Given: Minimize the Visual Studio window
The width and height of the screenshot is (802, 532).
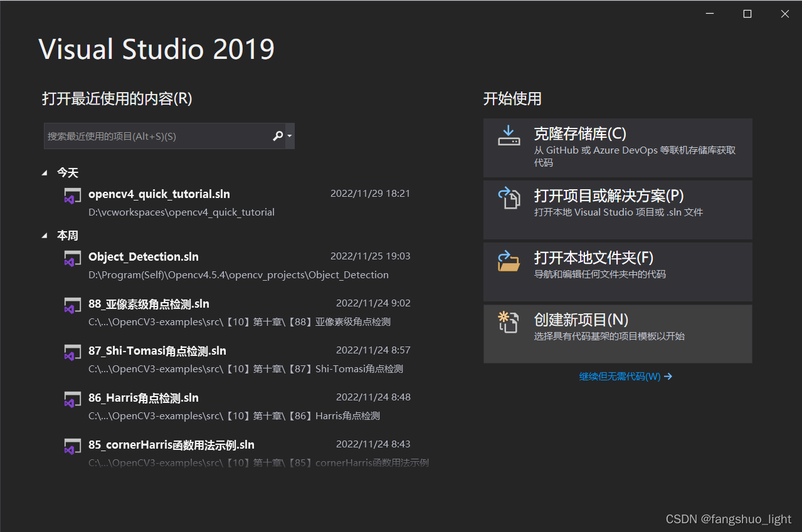Looking at the screenshot, I should click(709, 14).
